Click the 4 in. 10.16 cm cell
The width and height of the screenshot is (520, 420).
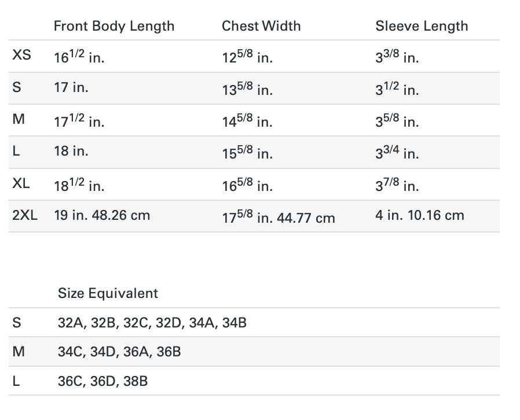click(419, 215)
